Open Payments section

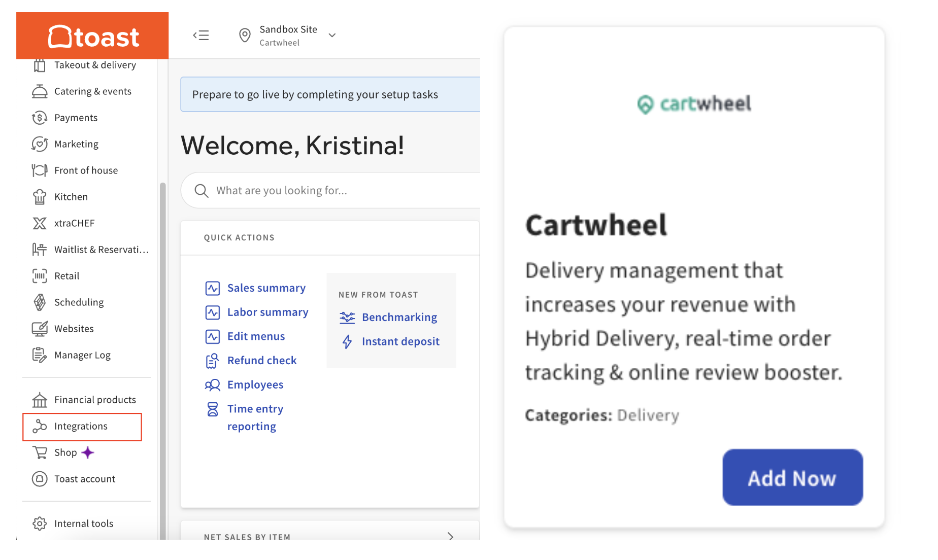tap(76, 118)
